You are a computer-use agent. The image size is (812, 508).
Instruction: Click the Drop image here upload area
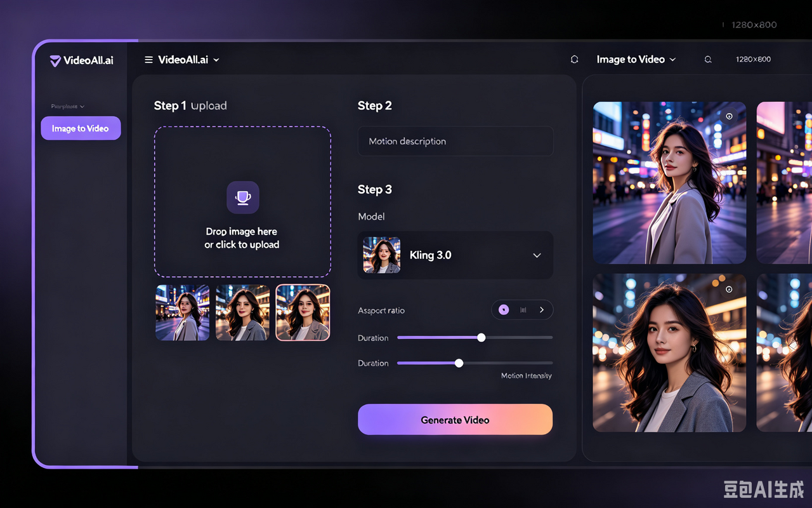click(x=242, y=202)
